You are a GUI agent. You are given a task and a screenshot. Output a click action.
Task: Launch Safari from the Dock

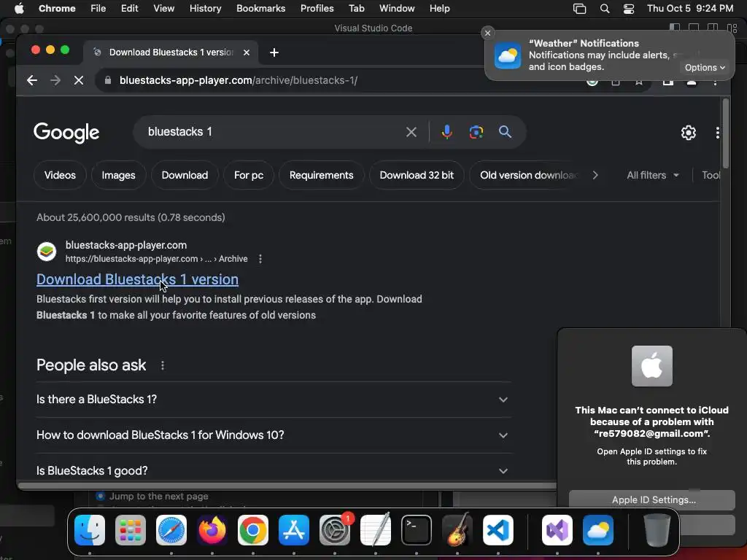coord(171,530)
